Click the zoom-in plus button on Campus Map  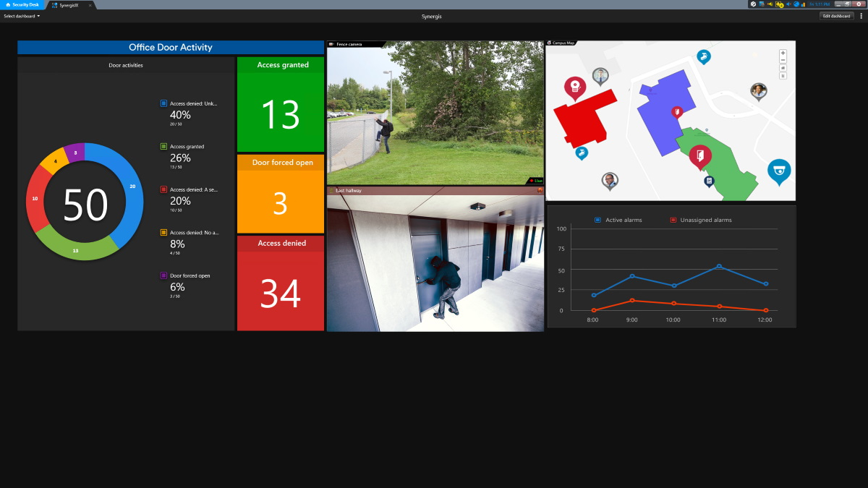click(x=783, y=53)
